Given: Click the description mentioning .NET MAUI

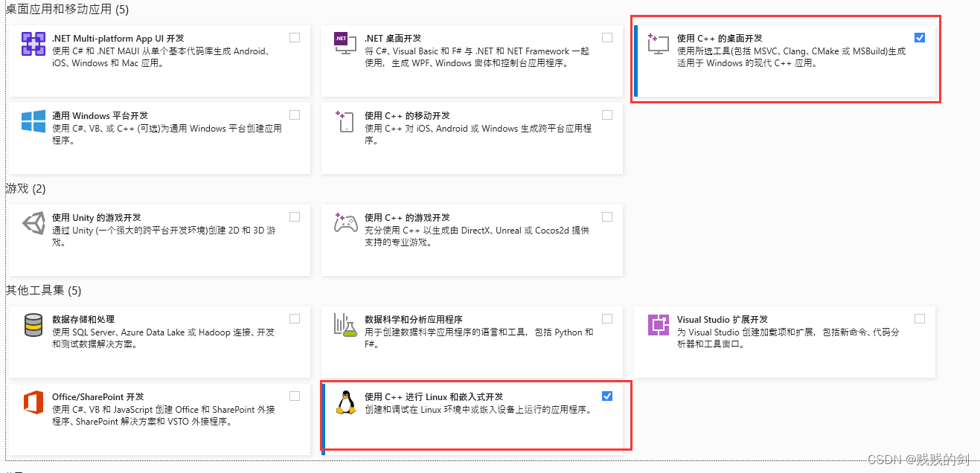Looking at the screenshot, I should click(x=161, y=57).
